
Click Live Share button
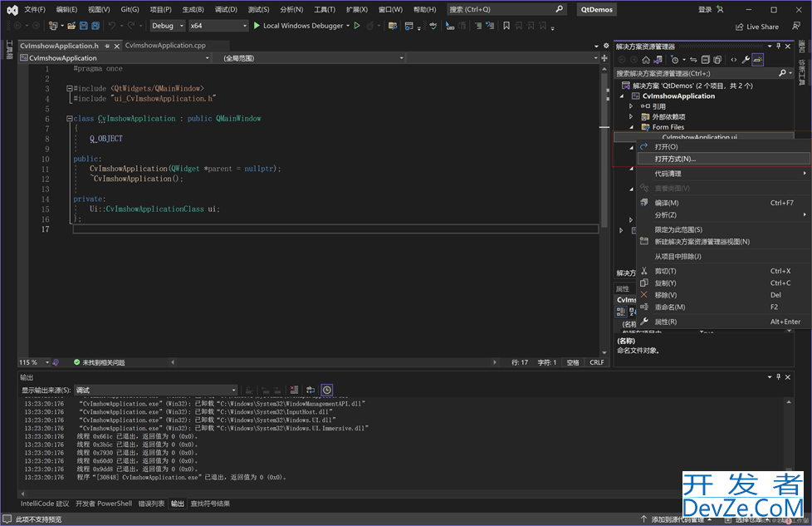coord(757,27)
